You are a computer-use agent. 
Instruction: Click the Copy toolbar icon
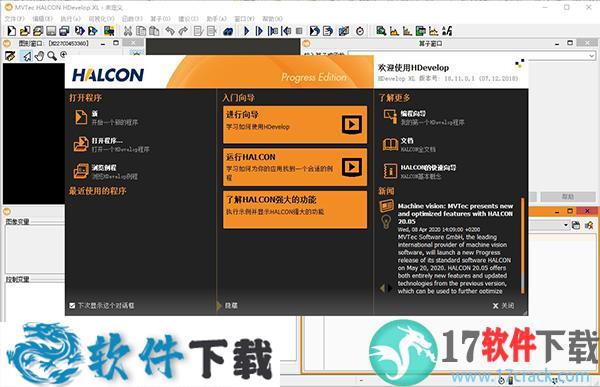click(x=141, y=31)
